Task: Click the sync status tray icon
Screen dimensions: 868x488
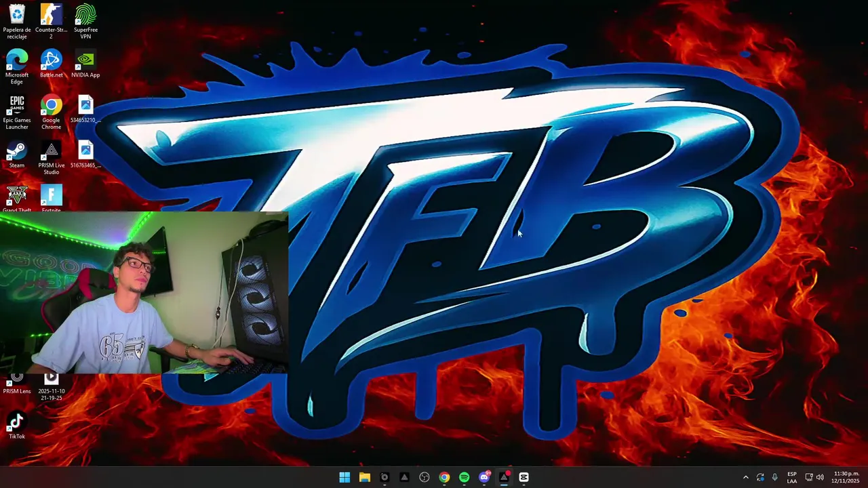Action: pos(760,477)
